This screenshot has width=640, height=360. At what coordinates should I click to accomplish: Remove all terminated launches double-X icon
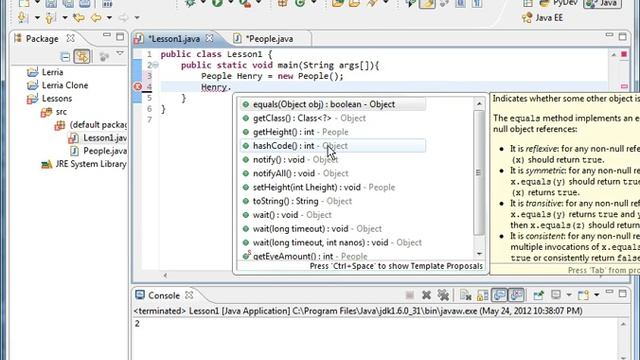tap(443, 295)
